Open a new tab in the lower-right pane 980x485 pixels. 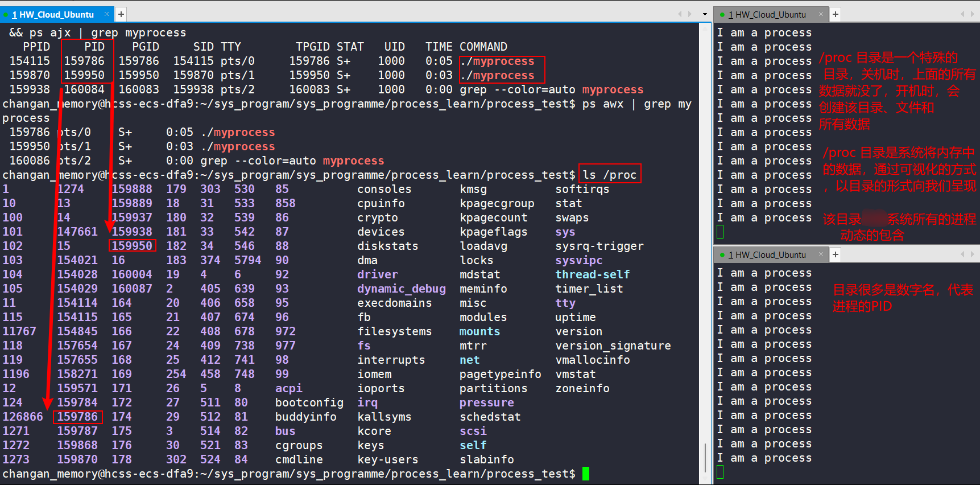coord(835,254)
